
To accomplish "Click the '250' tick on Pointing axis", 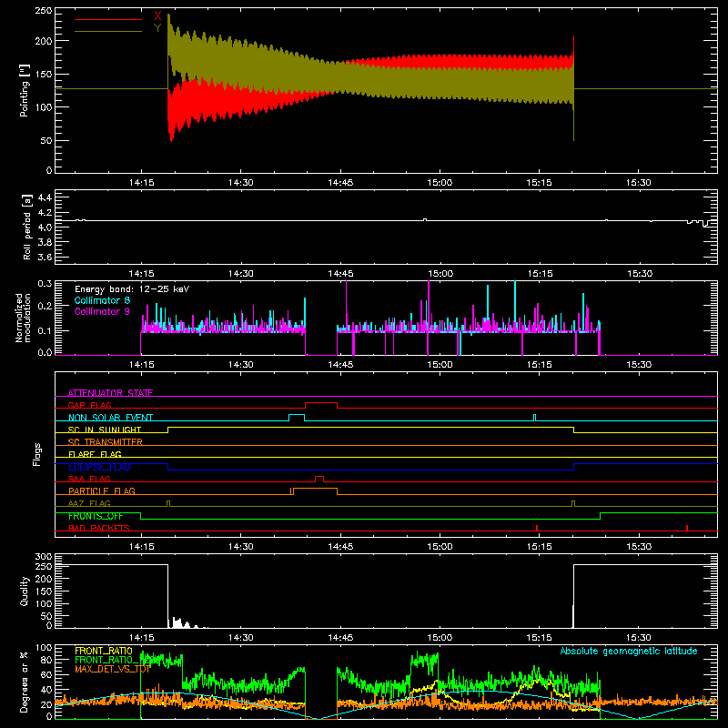I will tap(43, 10).
